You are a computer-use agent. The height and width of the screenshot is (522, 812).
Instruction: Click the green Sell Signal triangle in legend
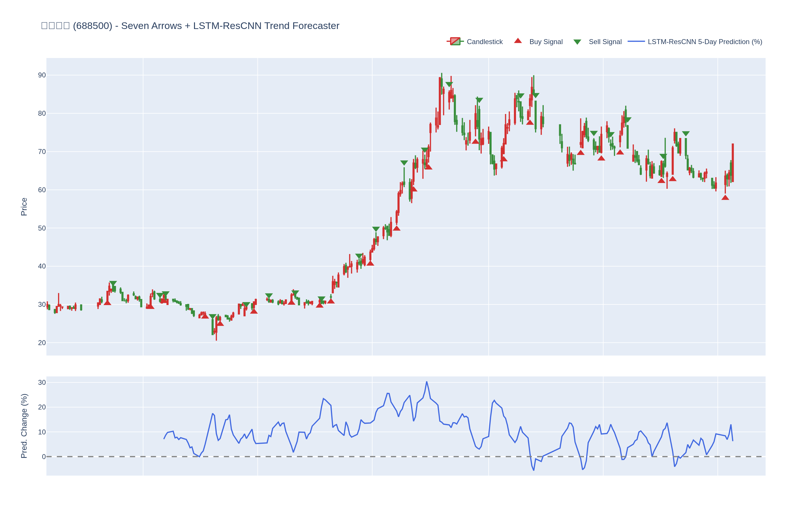click(x=577, y=42)
